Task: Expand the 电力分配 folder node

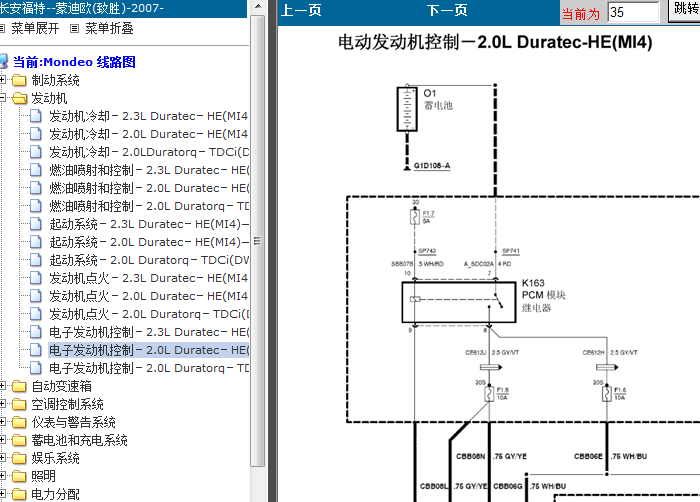Action: pos(2,494)
